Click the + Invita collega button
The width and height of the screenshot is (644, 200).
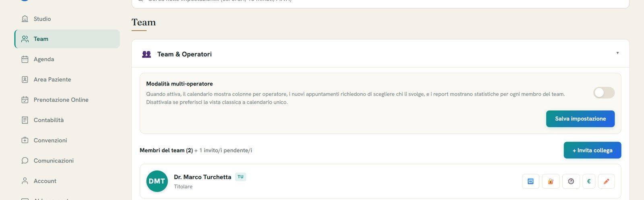[x=592, y=150]
